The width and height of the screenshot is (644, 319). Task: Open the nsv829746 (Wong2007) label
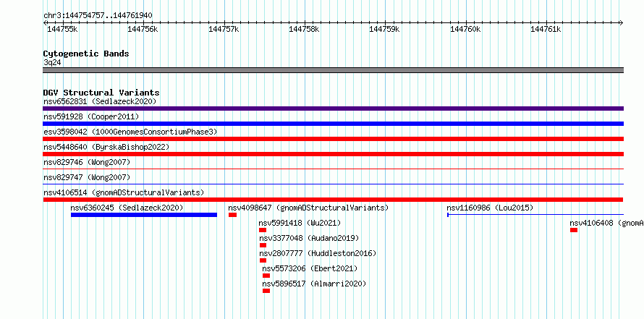(x=87, y=162)
